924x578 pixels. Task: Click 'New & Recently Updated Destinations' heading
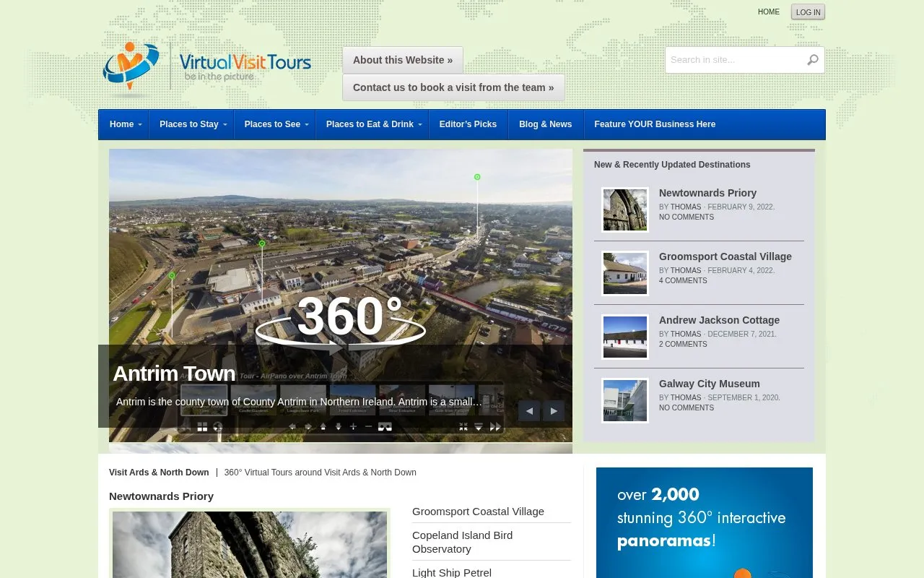coord(672,165)
